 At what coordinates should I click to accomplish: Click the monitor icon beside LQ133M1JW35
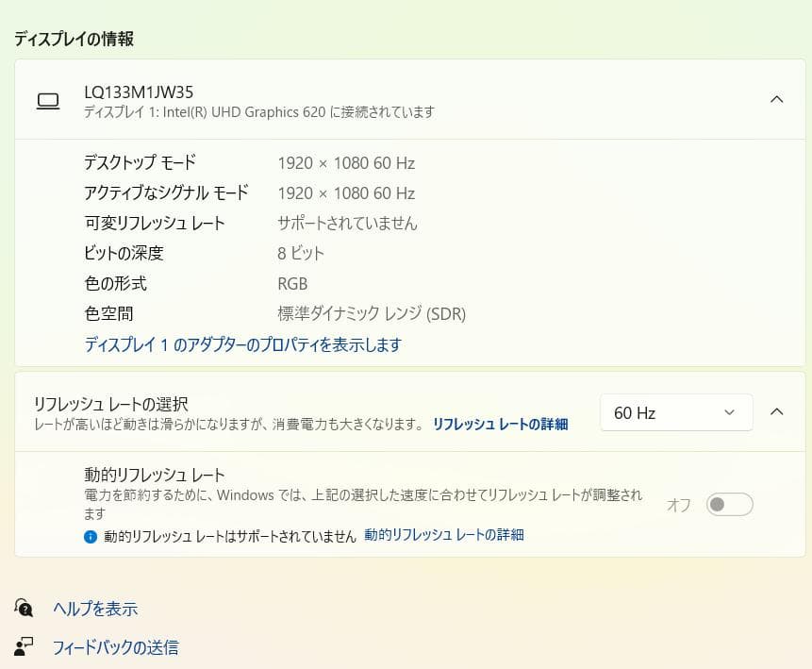pos(48,100)
